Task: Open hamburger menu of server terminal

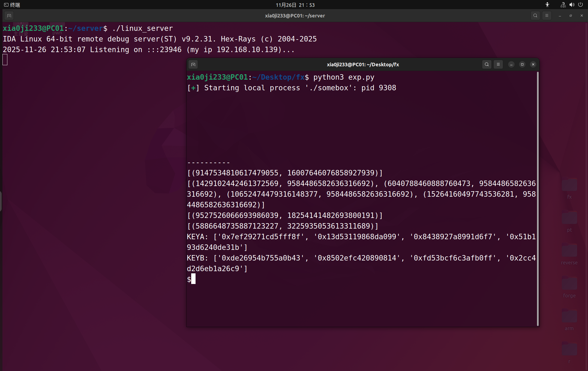Action: pos(547,16)
